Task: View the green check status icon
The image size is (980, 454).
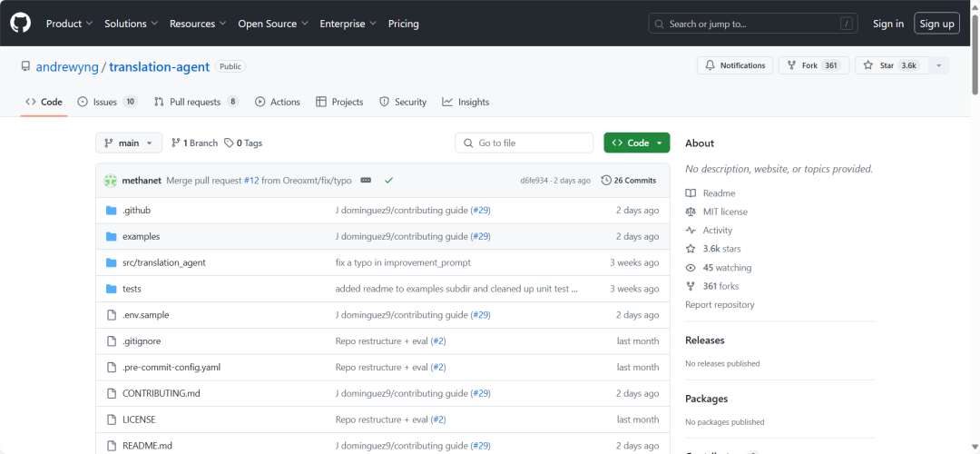Action: click(388, 180)
